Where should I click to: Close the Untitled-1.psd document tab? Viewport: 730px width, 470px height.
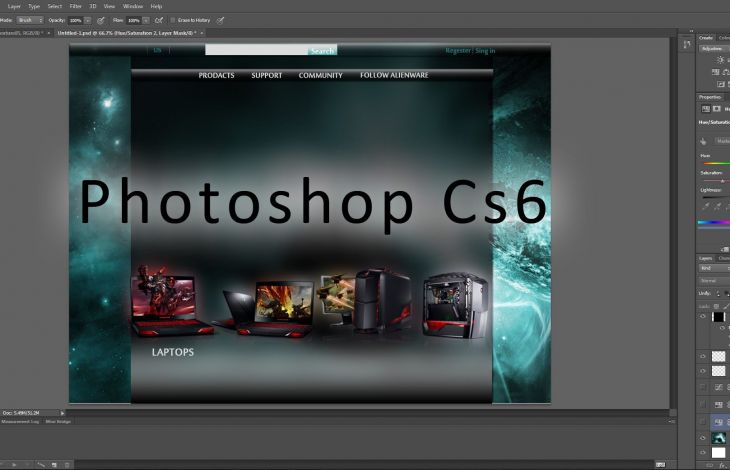[x=202, y=33]
